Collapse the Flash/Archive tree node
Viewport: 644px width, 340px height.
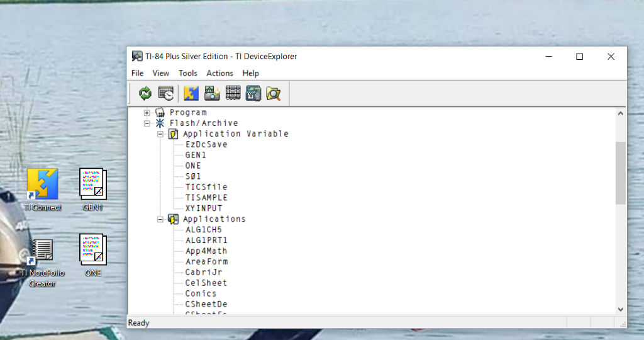(147, 123)
